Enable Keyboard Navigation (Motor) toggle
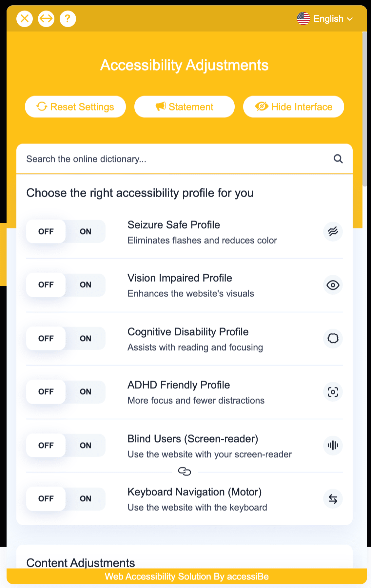The height and width of the screenshot is (588, 371). click(86, 499)
